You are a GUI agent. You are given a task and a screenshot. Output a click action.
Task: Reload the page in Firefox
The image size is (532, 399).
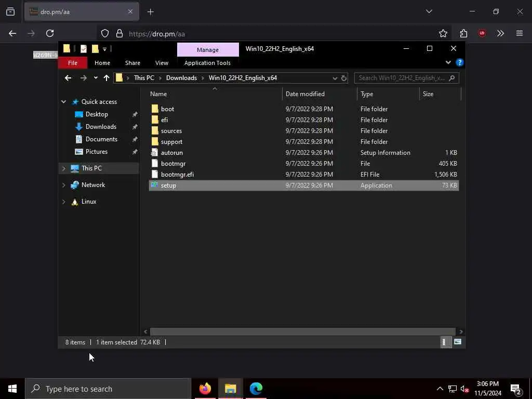[x=50, y=33]
